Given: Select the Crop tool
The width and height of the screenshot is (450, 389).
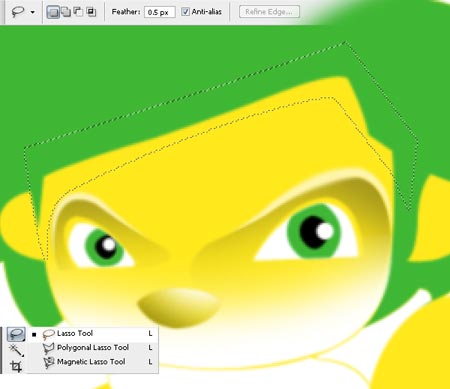Looking at the screenshot, I should coord(16,366).
